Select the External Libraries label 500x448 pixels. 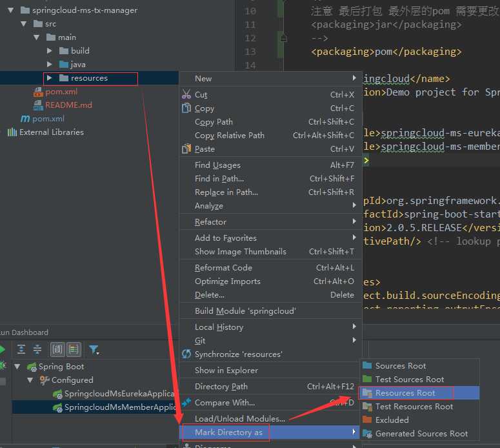tap(52, 132)
